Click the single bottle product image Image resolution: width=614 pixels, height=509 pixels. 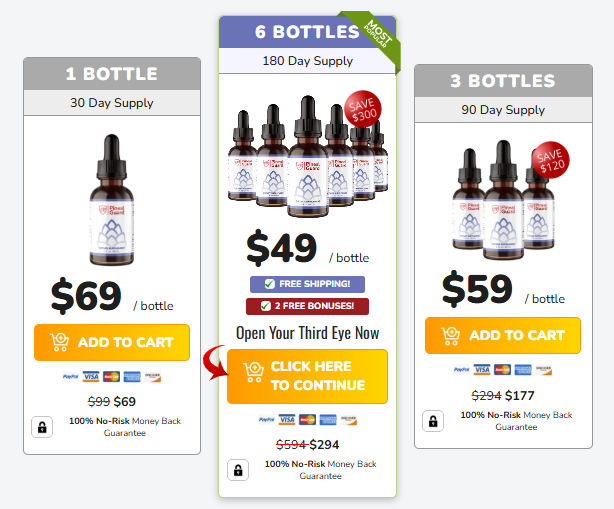point(112,200)
